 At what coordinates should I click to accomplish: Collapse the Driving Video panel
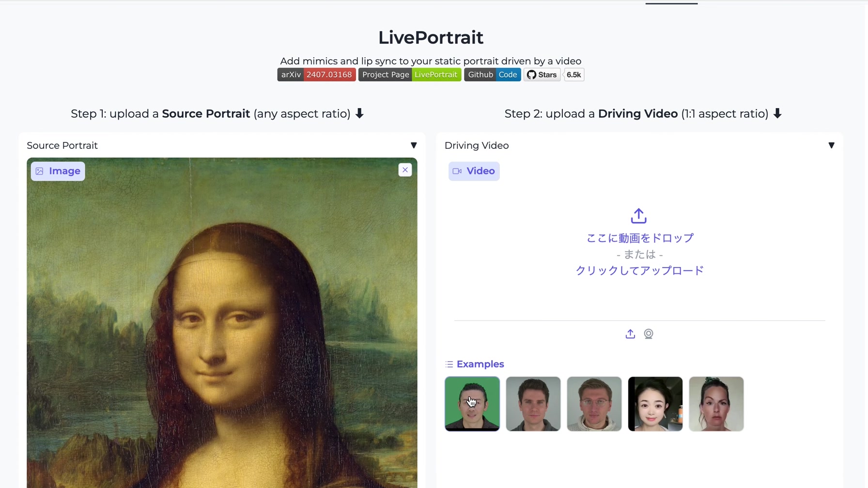click(x=831, y=145)
